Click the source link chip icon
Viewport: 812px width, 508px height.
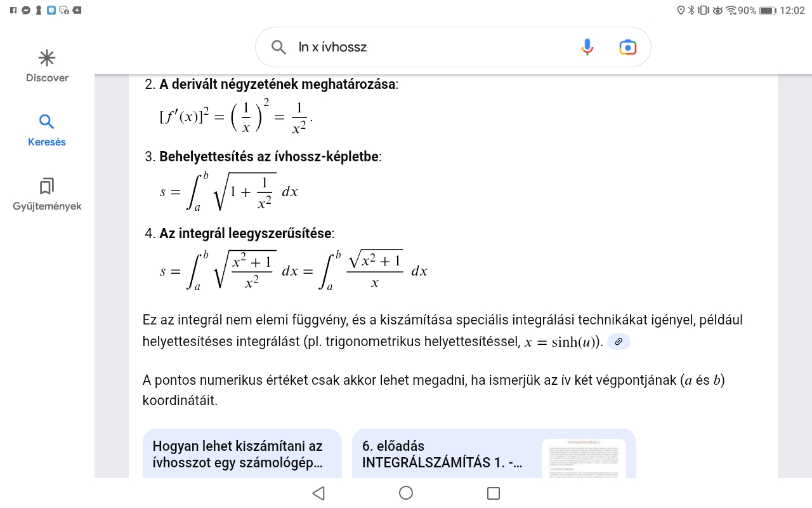pyautogui.click(x=619, y=342)
